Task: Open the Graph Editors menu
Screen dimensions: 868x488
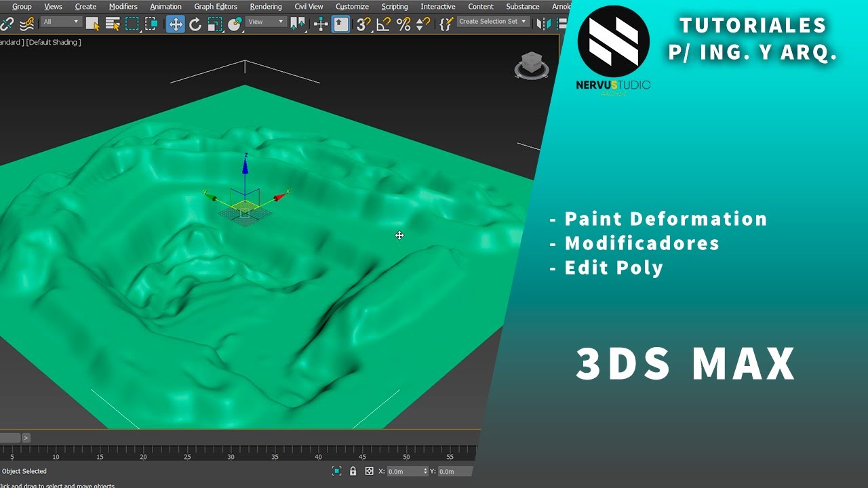Action: click(216, 7)
